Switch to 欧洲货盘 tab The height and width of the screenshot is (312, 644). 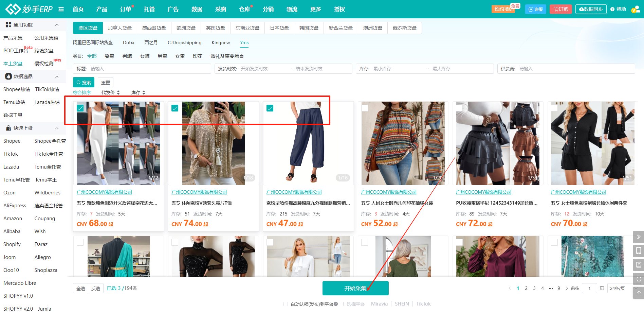(x=186, y=28)
